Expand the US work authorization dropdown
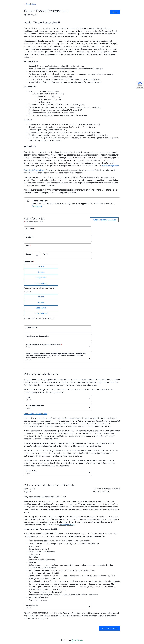 58,346
